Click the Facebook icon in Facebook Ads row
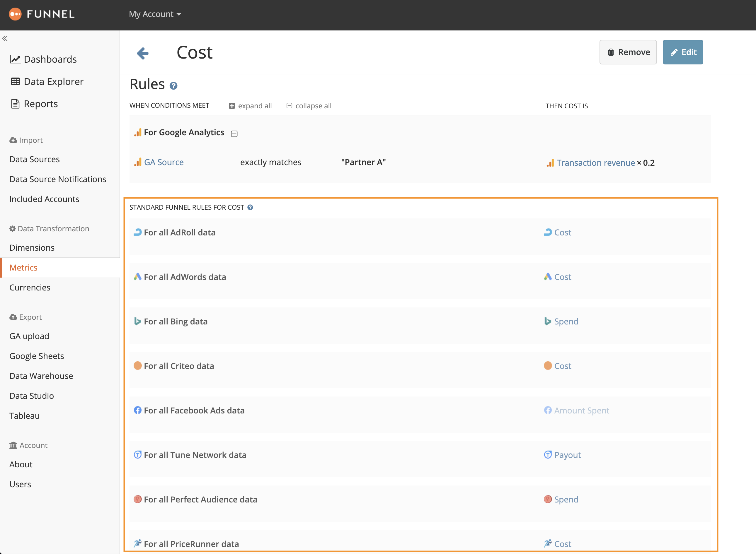The image size is (756, 554). (x=138, y=410)
